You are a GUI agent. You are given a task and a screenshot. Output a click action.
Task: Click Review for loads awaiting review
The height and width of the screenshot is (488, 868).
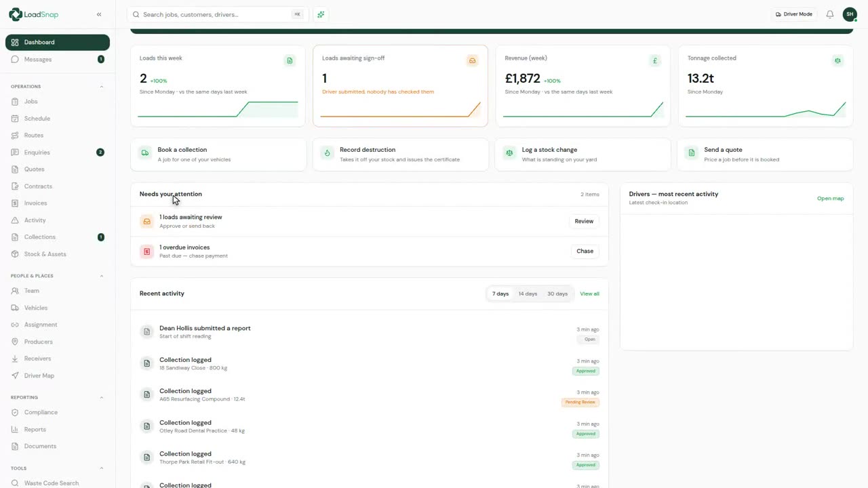(584, 221)
